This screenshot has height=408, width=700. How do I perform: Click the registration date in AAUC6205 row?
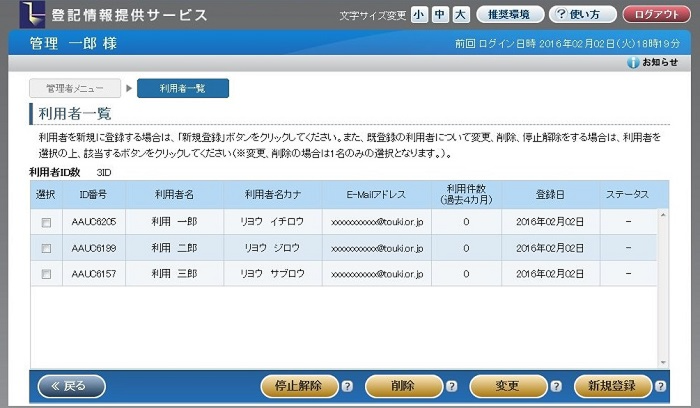(x=550, y=222)
